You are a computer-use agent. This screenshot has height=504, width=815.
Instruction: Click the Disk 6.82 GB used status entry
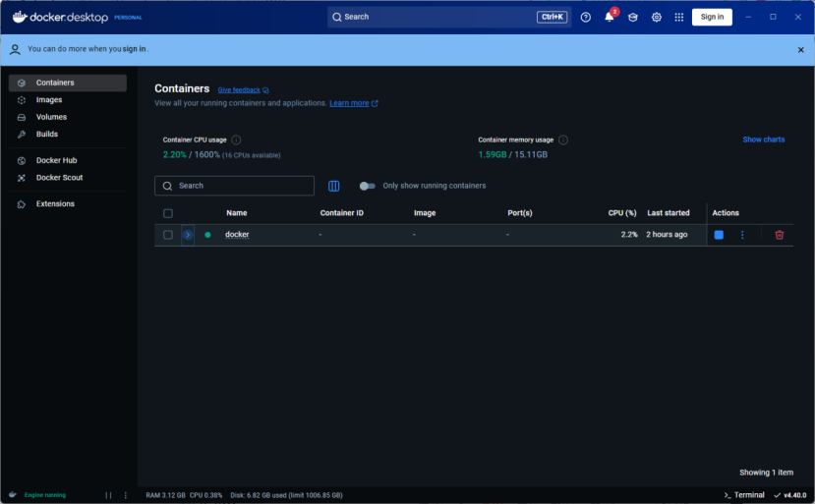pos(286,495)
